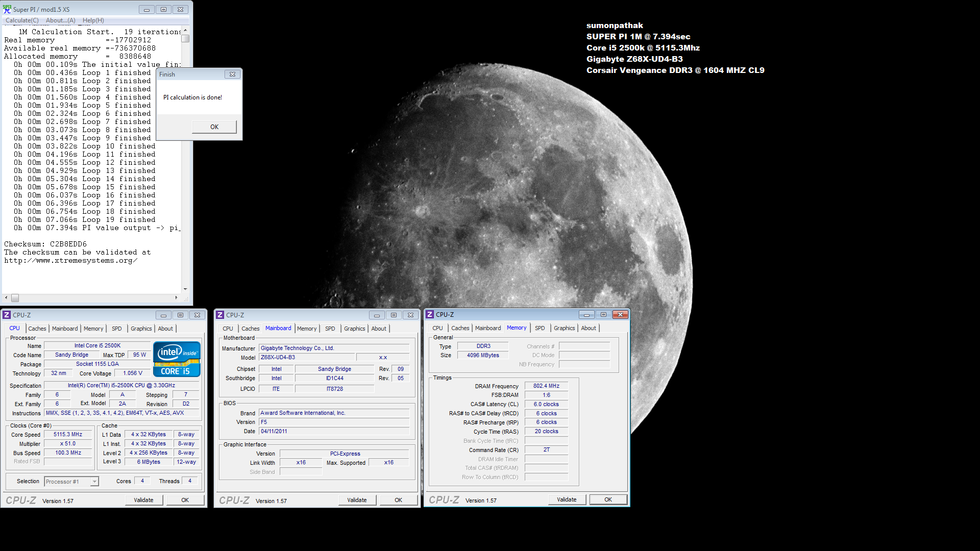Viewport: 980px width, 551px height.
Task: Switch to Graphics tab in first CPU-Z window
Action: [x=141, y=329]
